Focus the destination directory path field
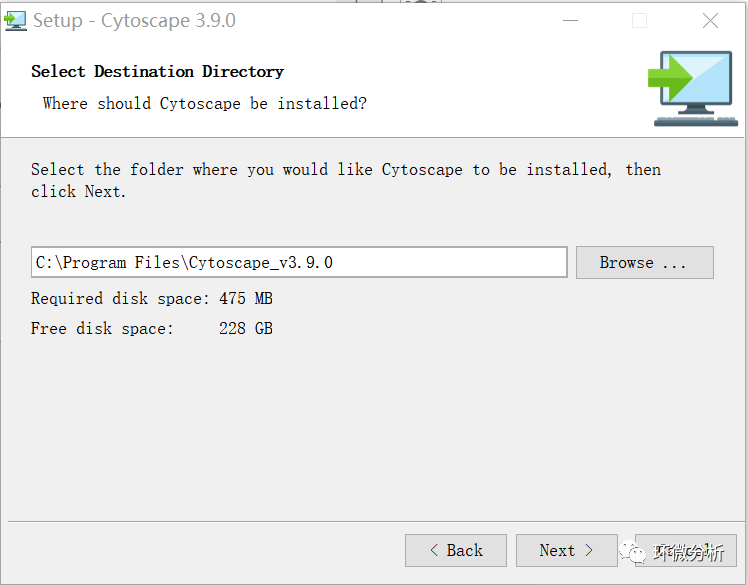This screenshot has width=748, height=585. (x=299, y=262)
